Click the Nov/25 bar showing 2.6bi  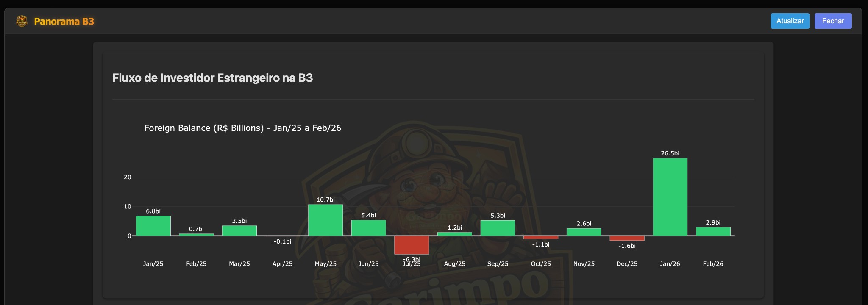(584, 232)
